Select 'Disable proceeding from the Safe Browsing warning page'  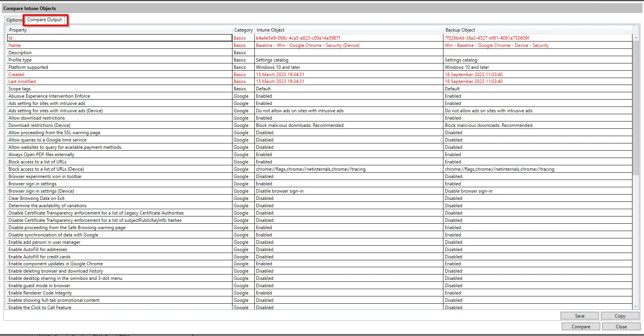(67, 228)
